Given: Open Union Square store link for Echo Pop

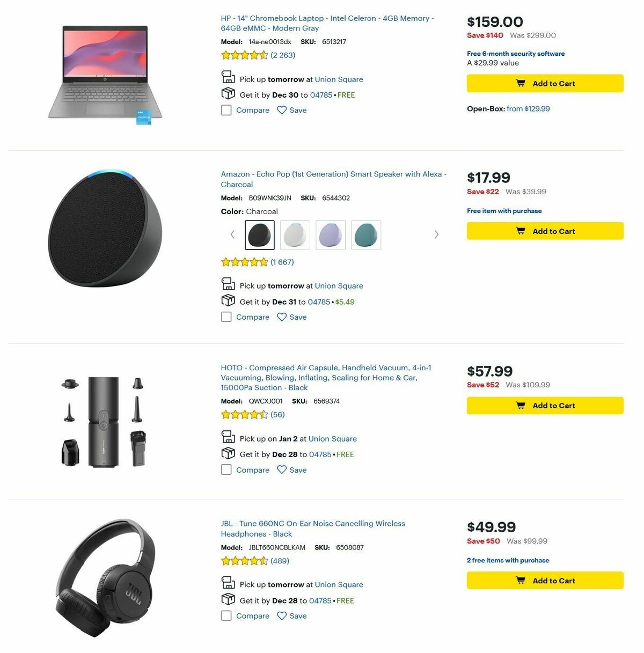Looking at the screenshot, I should 338,285.
